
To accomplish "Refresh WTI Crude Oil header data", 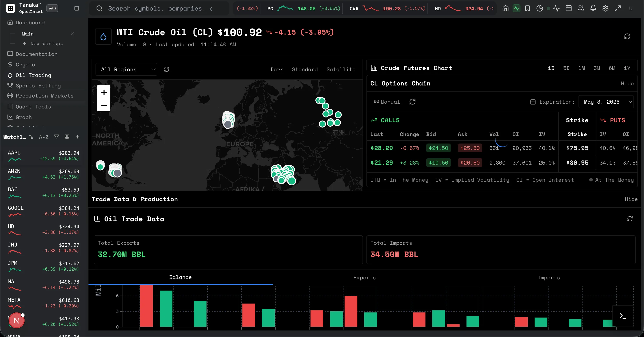I will click(x=627, y=37).
